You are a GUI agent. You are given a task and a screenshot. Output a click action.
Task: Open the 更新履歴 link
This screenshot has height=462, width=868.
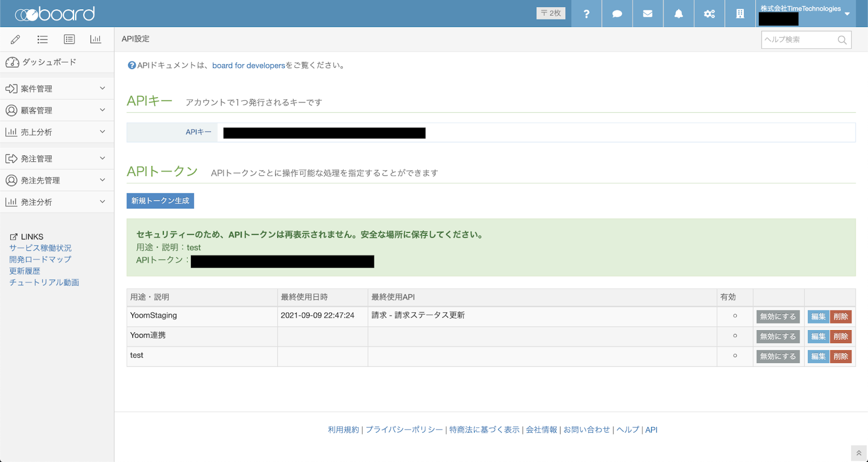(24, 271)
